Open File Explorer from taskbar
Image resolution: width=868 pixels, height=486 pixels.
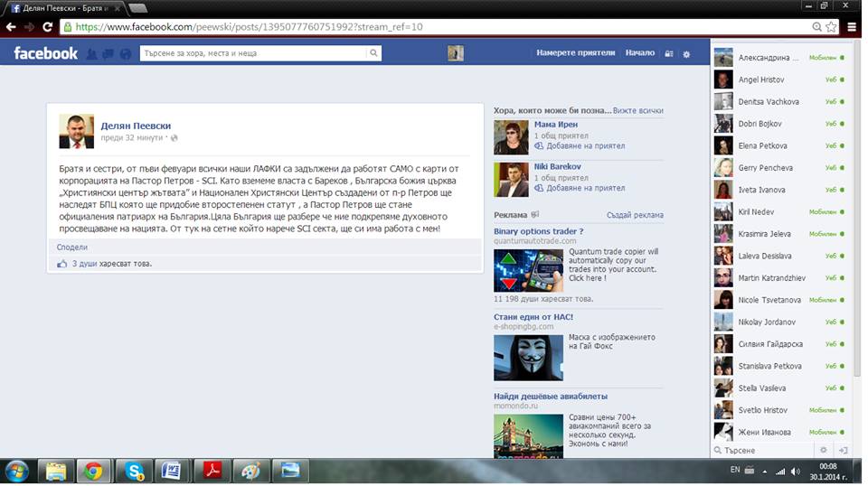point(56,471)
